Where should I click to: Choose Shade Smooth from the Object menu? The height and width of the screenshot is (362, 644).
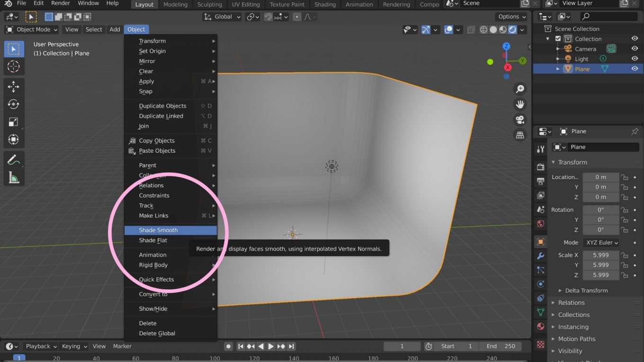click(170, 230)
